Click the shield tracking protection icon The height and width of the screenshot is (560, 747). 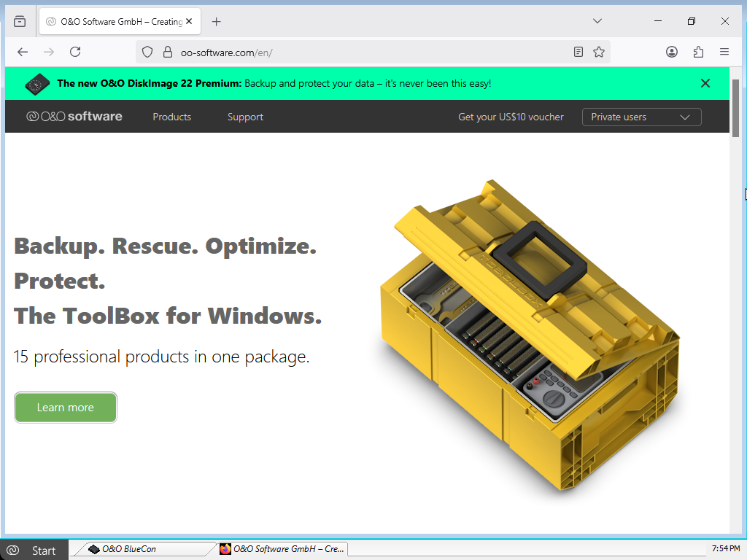tap(147, 52)
